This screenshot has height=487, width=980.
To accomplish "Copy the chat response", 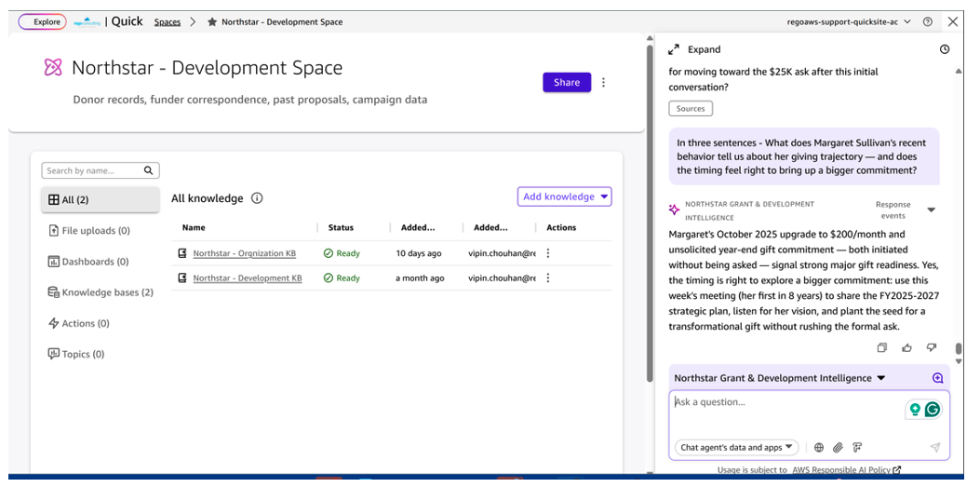I will pyautogui.click(x=882, y=347).
